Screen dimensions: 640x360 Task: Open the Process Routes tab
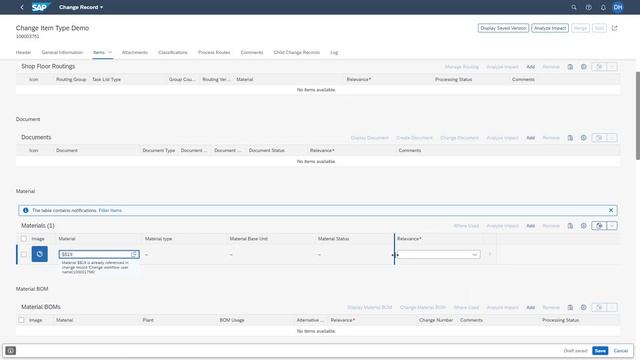214,52
